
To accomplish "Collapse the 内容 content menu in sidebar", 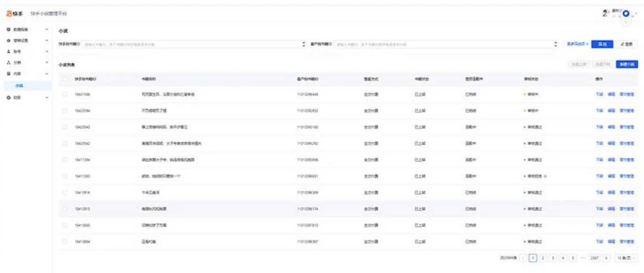I will (x=47, y=74).
